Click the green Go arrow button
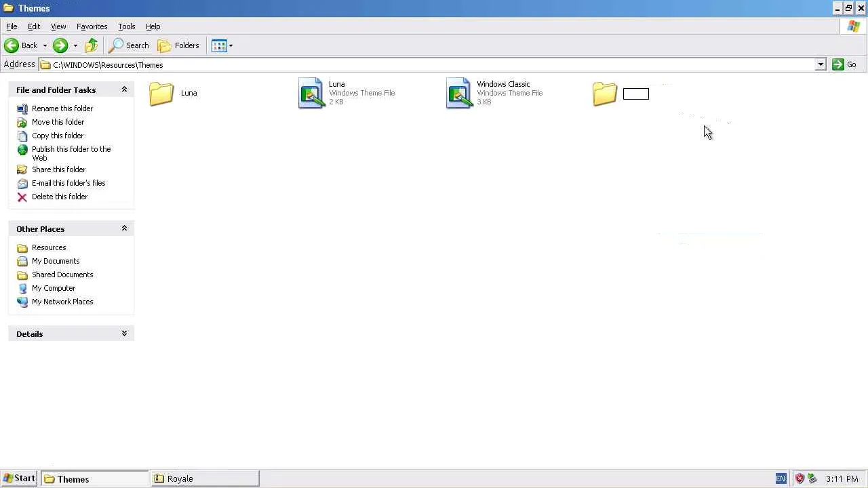868x488 pixels. [837, 64]
